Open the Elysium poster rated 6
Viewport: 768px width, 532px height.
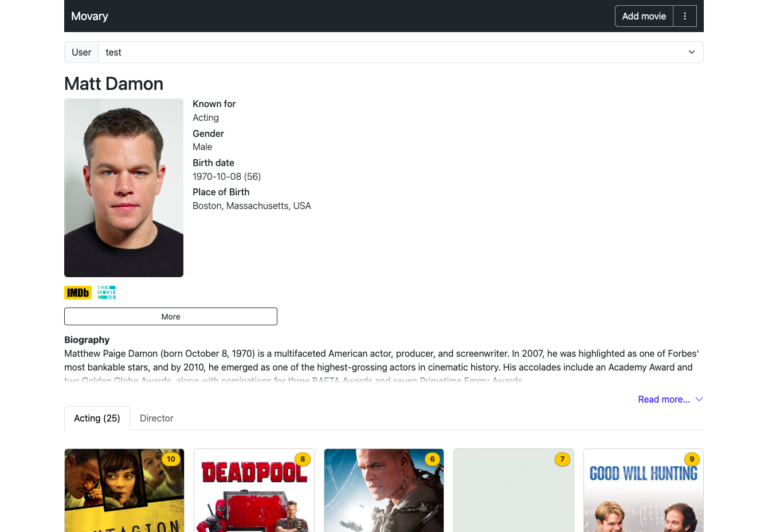coord(384,490)
